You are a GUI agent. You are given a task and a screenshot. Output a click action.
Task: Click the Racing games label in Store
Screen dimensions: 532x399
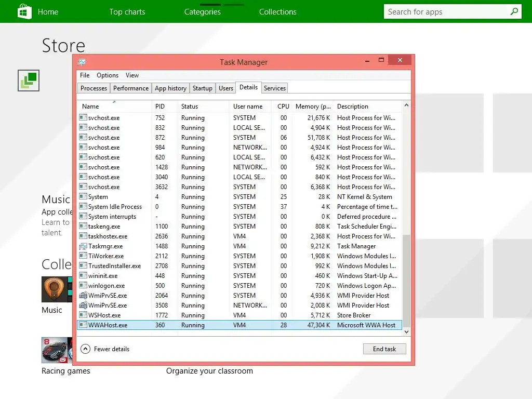[66, 371]
